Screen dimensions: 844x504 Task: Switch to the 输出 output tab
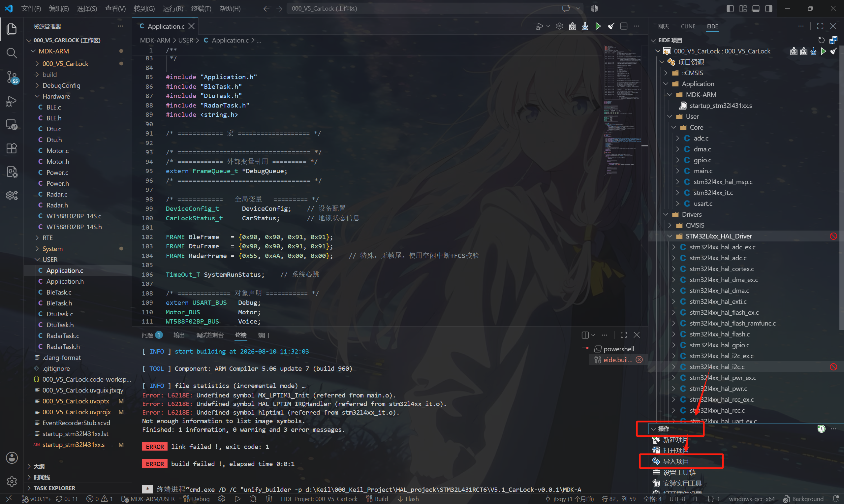179,335
